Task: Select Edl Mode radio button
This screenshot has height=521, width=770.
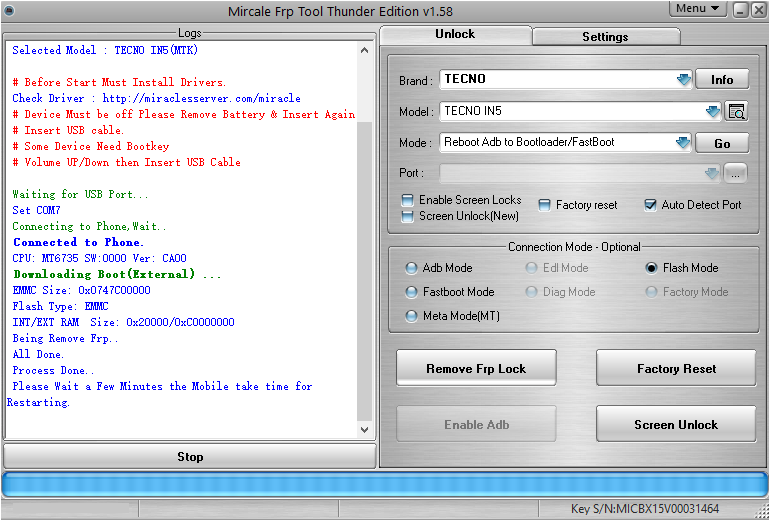Action: pos(531,268)
